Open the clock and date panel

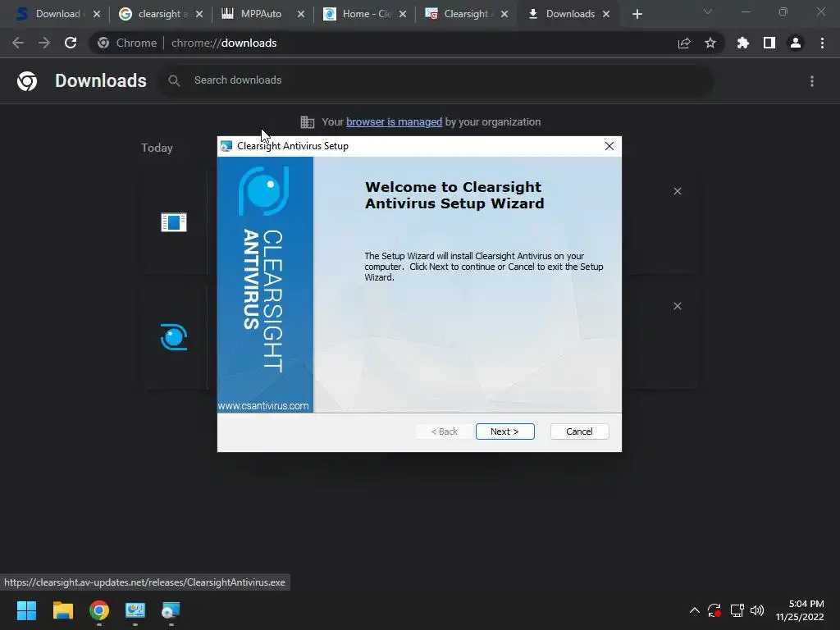click(800, 610)
